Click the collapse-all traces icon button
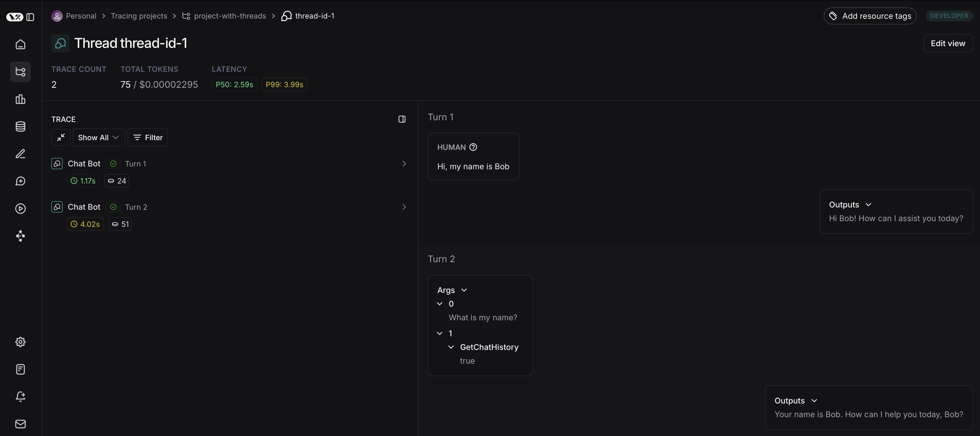This screenshot has height=436, width=980. click(x=61, y=137)
